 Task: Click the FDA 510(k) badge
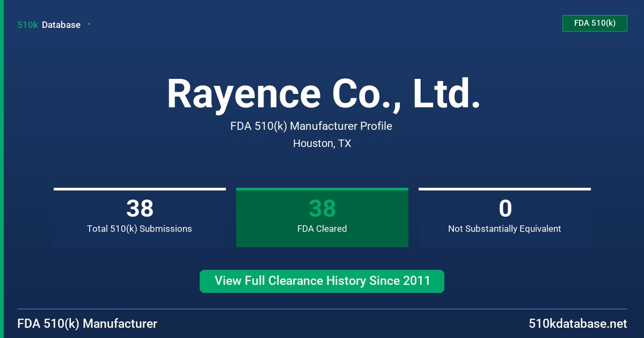595,23
